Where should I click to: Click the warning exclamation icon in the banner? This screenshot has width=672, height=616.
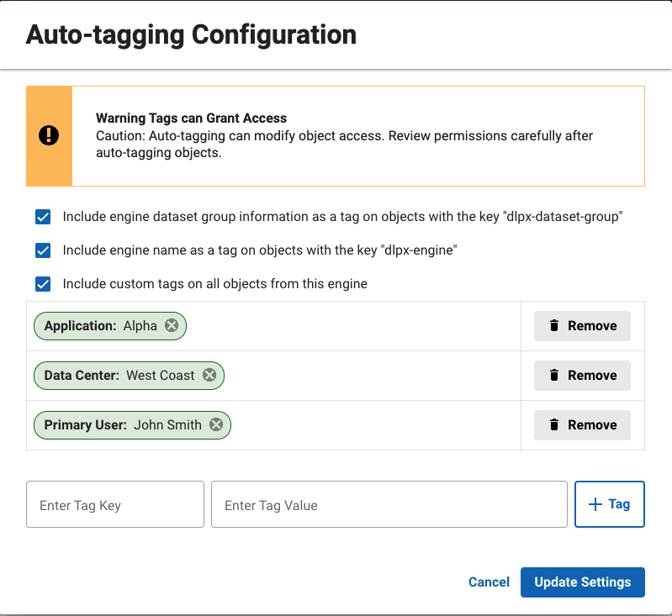[49, 135]
